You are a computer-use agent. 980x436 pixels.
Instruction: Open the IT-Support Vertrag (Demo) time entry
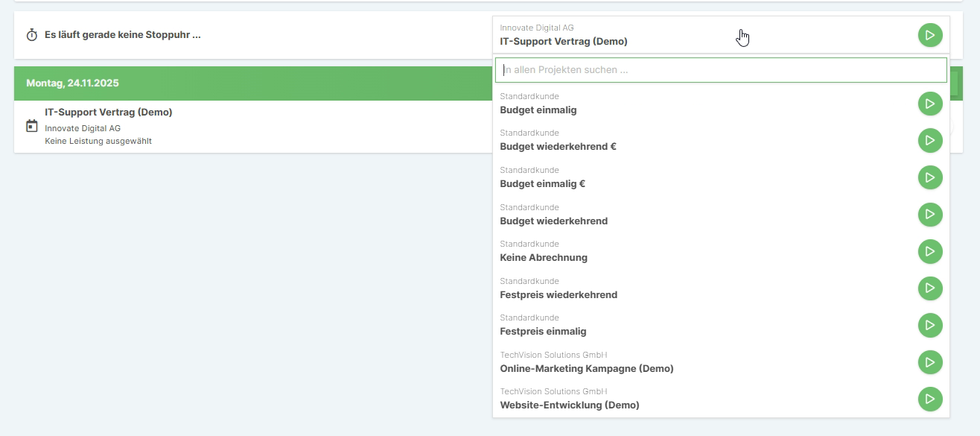tap(109, 113)
